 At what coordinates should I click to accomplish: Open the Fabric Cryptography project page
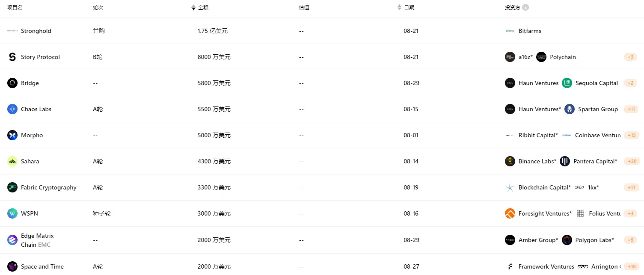48,187
